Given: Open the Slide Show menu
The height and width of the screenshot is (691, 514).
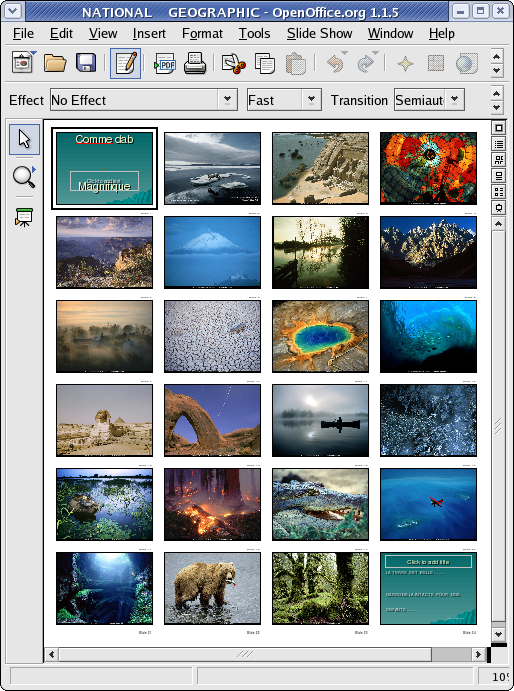Looking at the screenshot, I should [320, 33].
